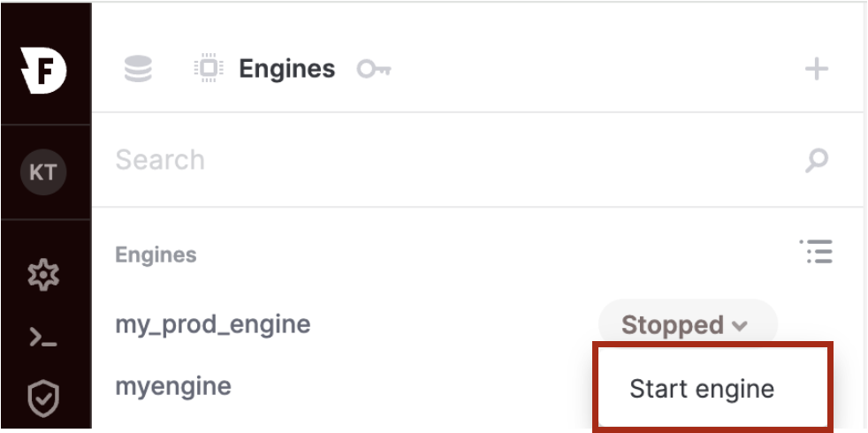Open the Firebolt logo home
The width and height of the screenshot is (868, 433).
(x=43, y=71)
